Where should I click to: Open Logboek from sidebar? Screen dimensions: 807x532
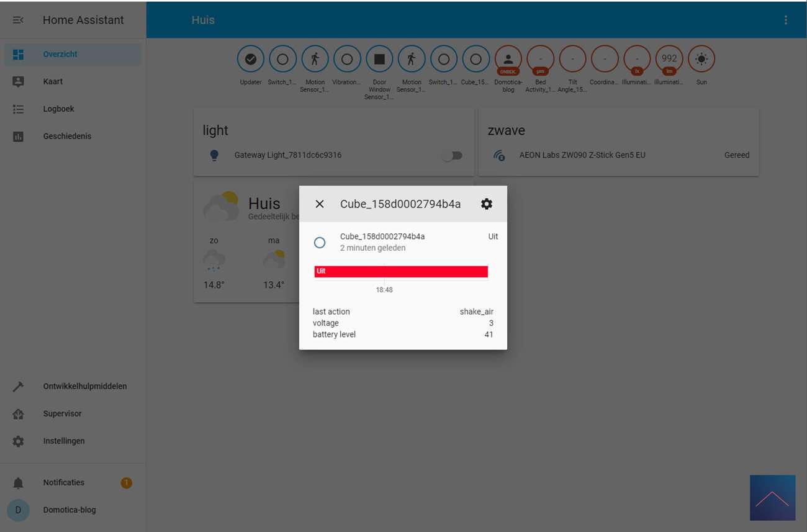coord(58,109)
